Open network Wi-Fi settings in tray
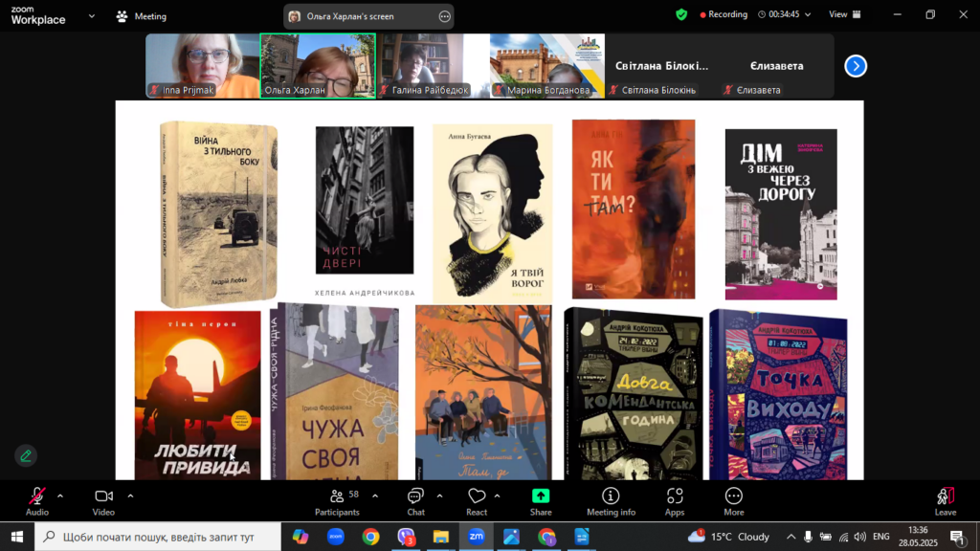Image resolution: width=980 pixels, height=551 pixels. (x=844, y=537)
